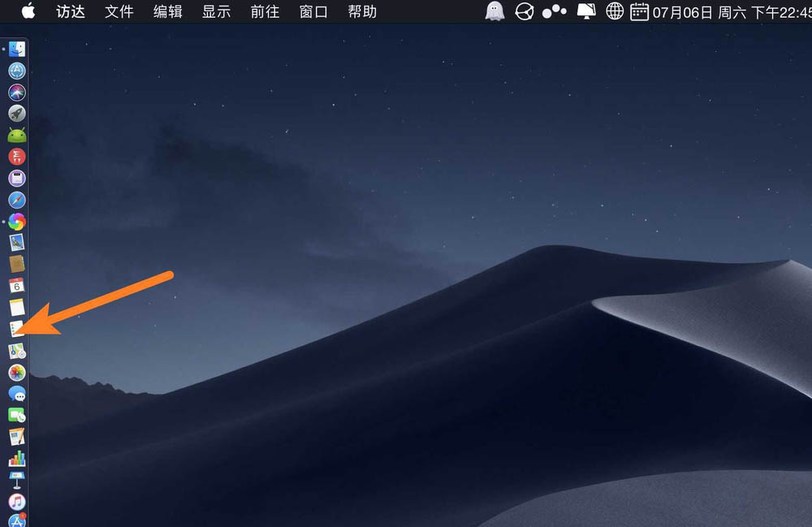812x527 pixels.
Task: Open the red round app icon in Dock
Action: click(x=17, y=157)
